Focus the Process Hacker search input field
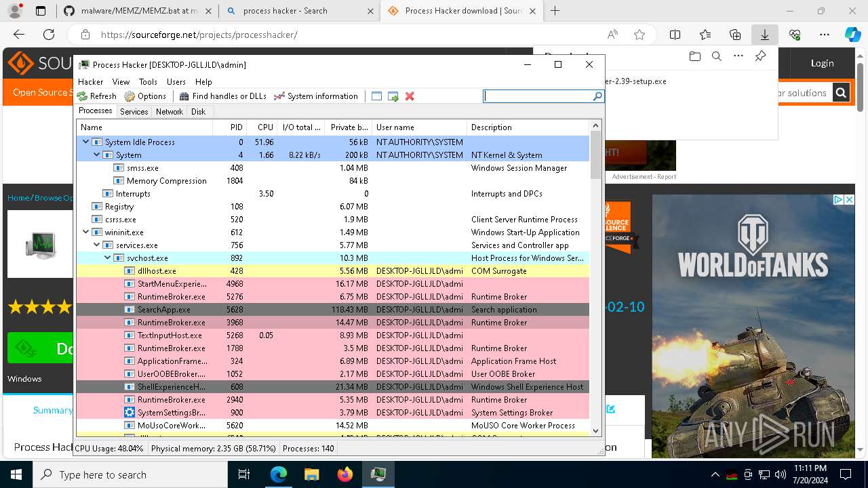 [538, 96]
